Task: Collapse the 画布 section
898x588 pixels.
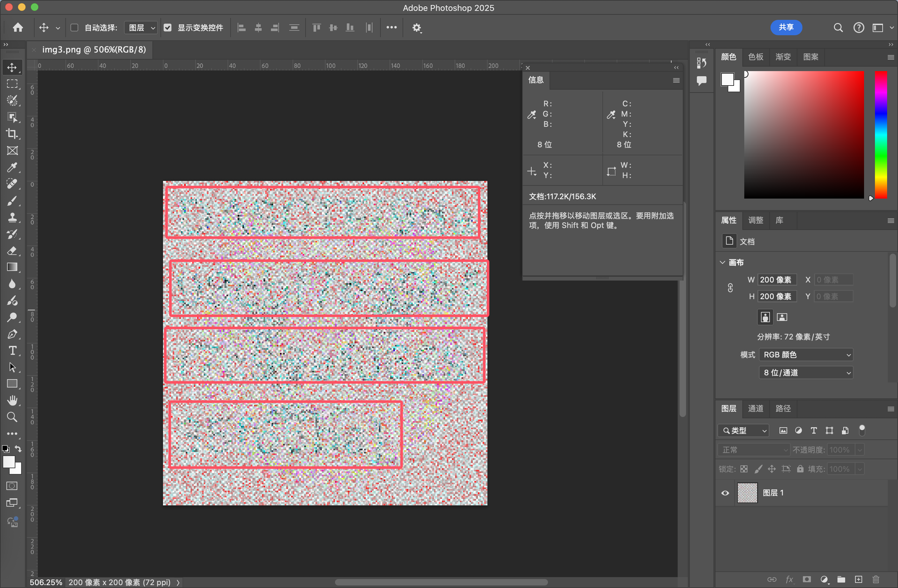Action: pos(722,262)
